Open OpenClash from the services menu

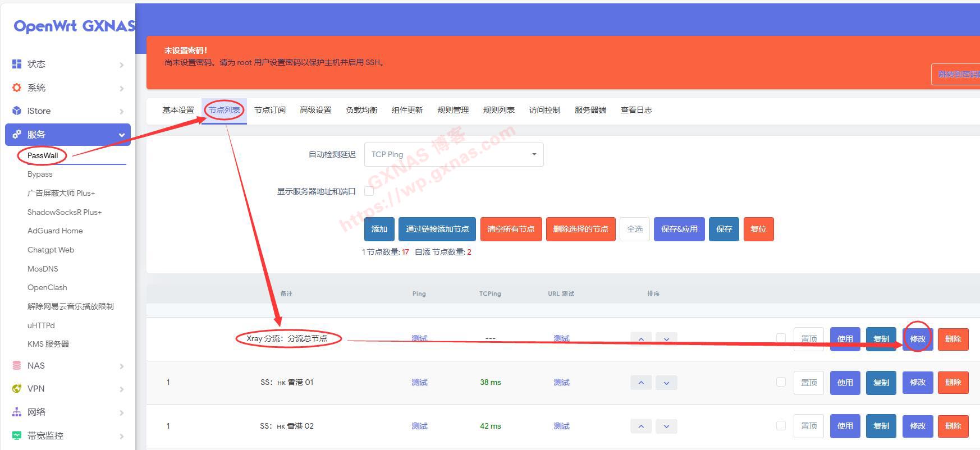[x=47, y=287]
